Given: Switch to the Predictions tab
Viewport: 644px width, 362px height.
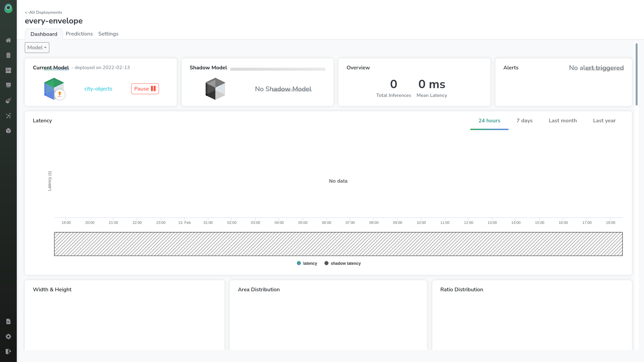Looking at the screenshot, I should click(x=79, y=34).
